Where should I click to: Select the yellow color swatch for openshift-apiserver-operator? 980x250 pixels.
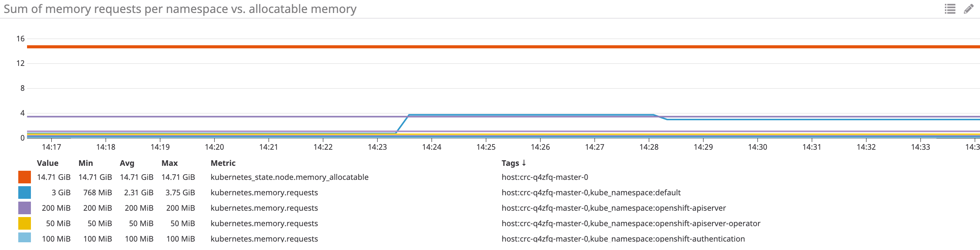click(x=24, y=223)
